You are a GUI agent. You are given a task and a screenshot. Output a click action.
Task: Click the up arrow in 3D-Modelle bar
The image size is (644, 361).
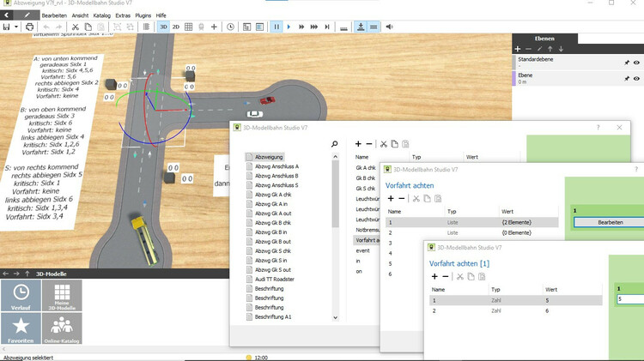coord(27,274)
